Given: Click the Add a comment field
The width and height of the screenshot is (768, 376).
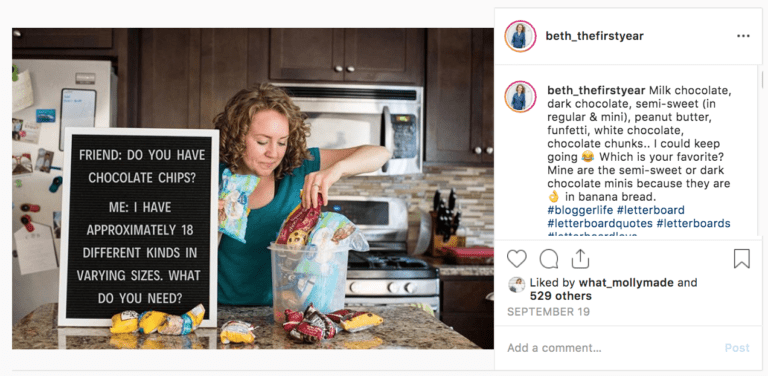Looking at the screenshot, I should coord(612,348).
